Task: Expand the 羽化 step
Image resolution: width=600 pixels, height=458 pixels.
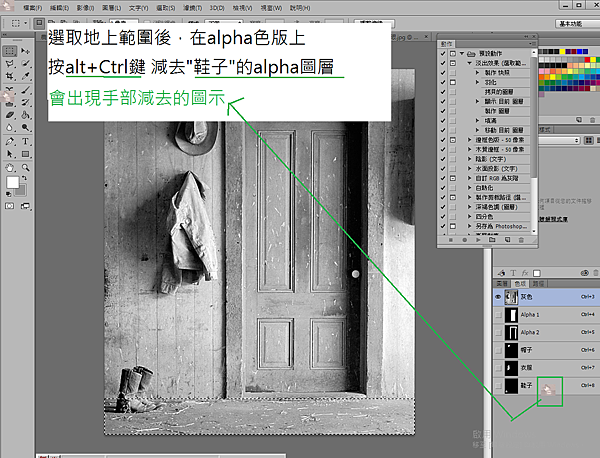Action: [478, 82]
